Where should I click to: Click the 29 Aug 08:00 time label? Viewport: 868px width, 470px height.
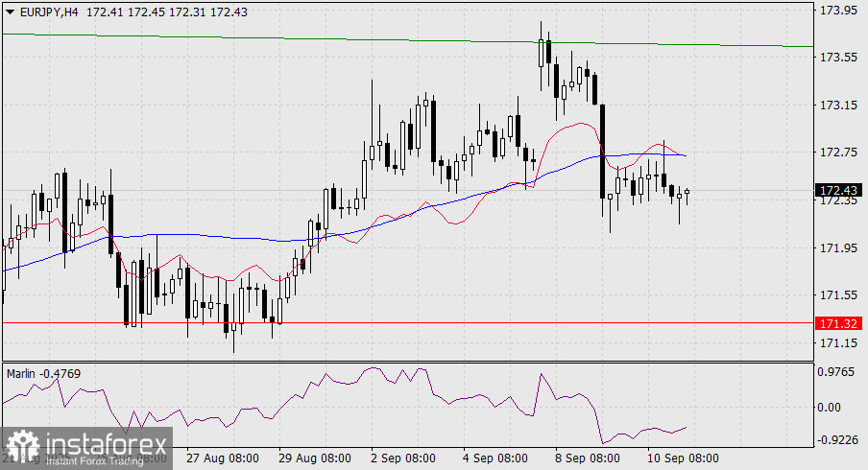click(314, 458)
